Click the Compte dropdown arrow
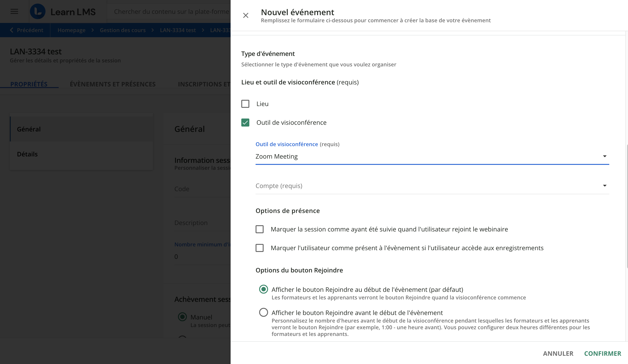Viewport: 628px width, 364px height. pos(605,186)
